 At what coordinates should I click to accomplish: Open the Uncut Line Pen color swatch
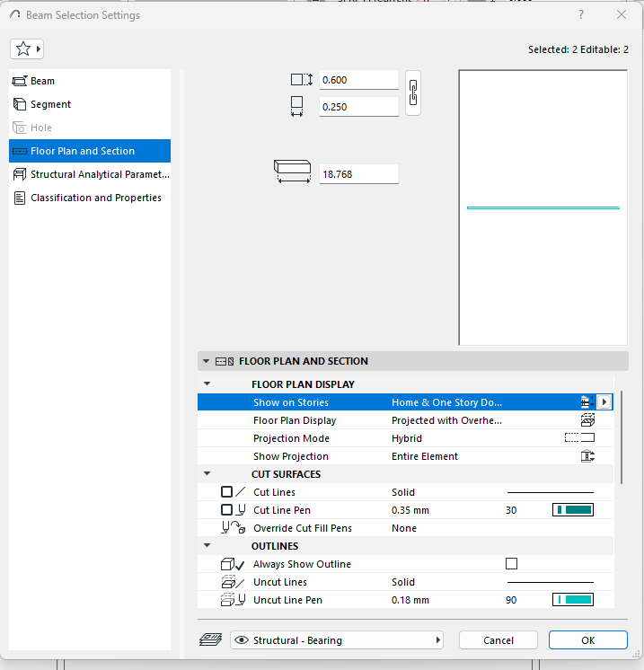(x=573, y=599)
